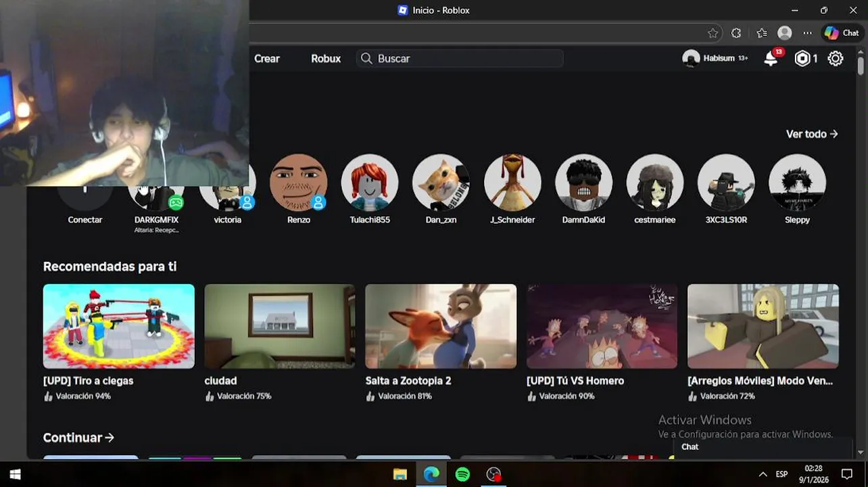Screen dimensions: 868x487
Task: Open the Roblox Chat panel
Action: pos(763,447)
